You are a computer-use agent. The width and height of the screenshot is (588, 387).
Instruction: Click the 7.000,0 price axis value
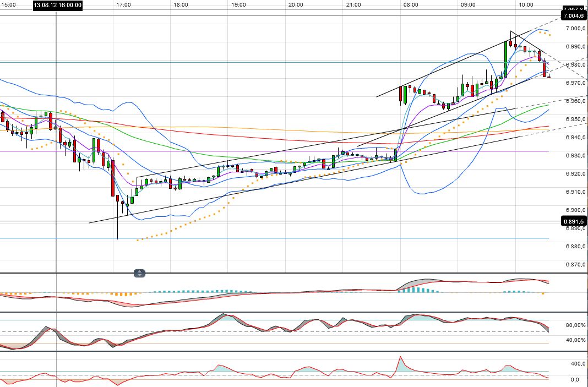pos(576,29)
